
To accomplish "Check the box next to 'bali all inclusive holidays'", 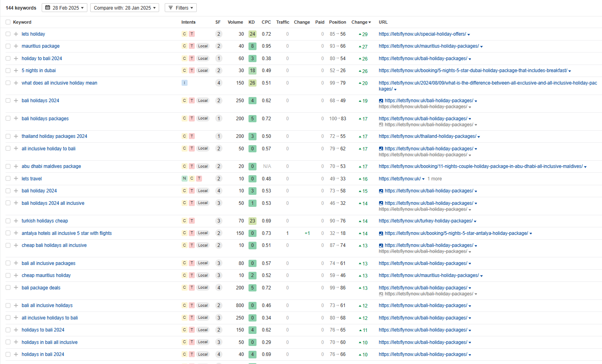I will coord(8,305).
